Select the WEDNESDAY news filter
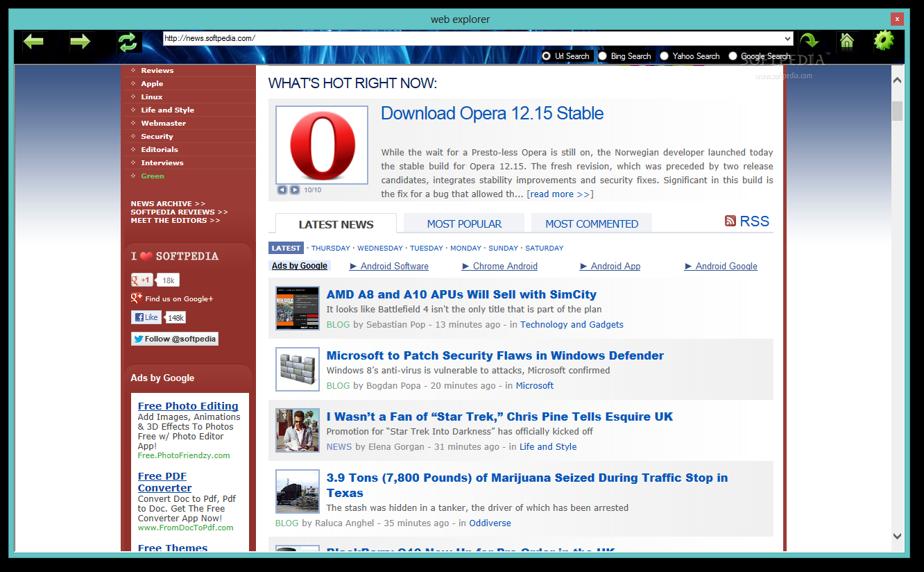The image size is (924, 572). coord(380,248)
